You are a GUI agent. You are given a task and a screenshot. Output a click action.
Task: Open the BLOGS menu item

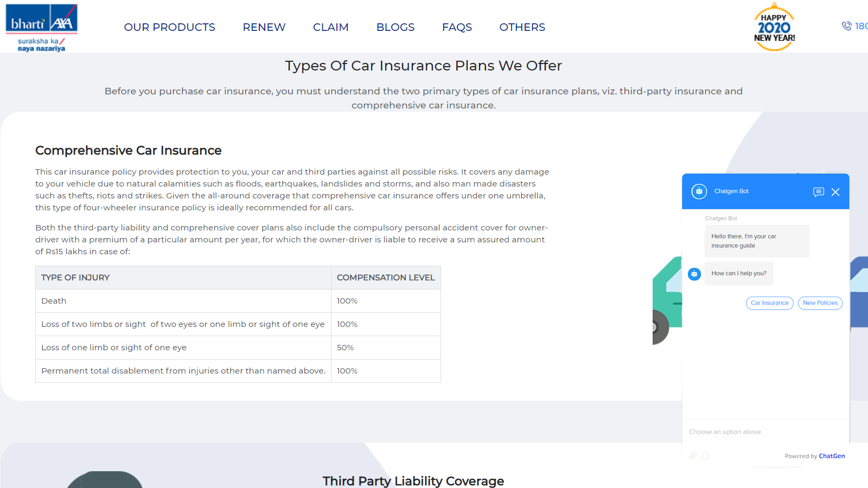click(x=395, y=27)
